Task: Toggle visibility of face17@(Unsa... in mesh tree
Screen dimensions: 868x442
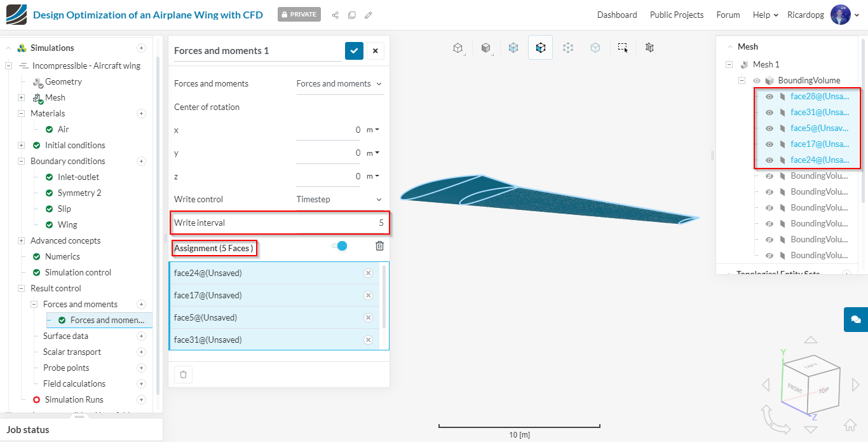Action: pos(769,144)
